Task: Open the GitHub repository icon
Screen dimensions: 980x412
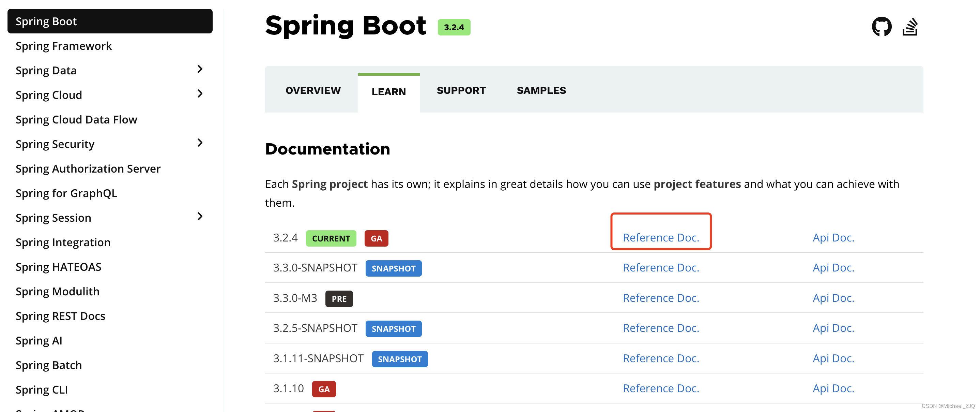Action: coord(882,27)
